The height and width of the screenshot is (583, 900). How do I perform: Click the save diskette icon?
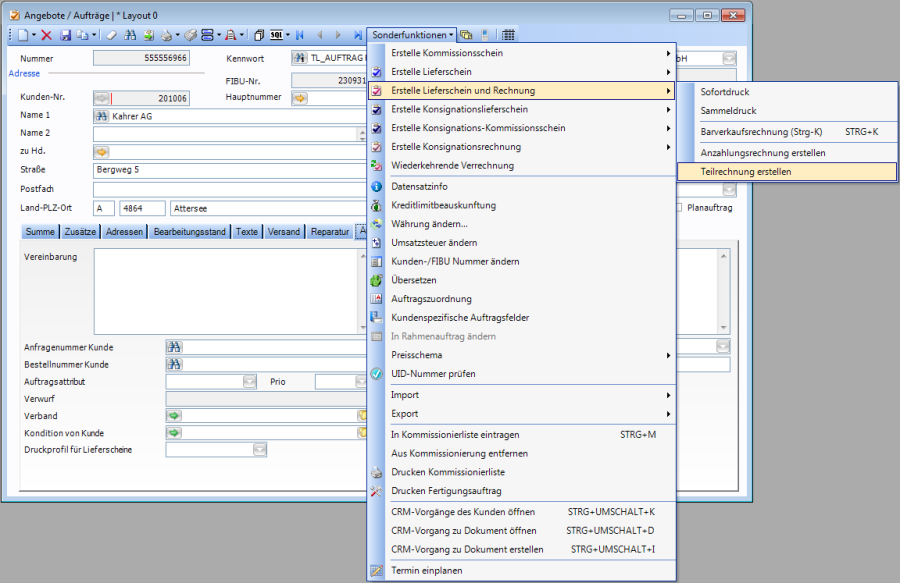(x=65, y=35)
